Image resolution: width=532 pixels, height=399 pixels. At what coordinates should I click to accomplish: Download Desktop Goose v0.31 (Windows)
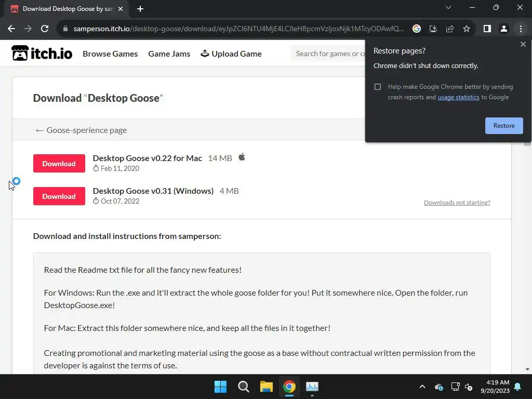pyautogui.click(x=59, y=196)
